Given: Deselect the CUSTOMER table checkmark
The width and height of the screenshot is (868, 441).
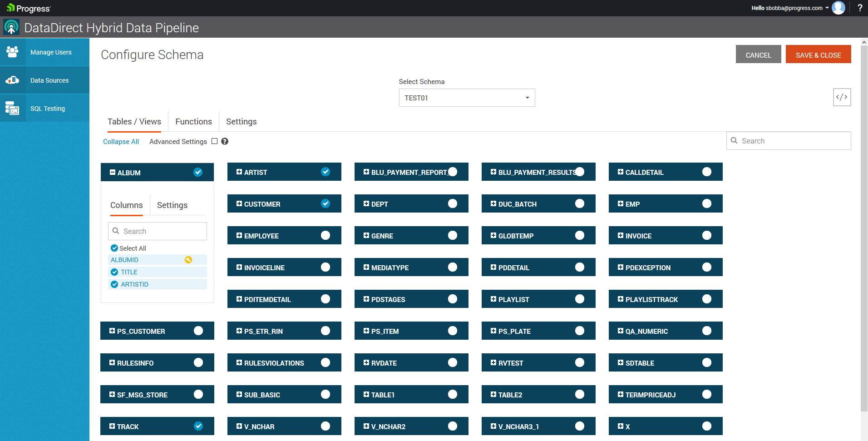Looking at the screenshot, I should [x=325, y=203].
